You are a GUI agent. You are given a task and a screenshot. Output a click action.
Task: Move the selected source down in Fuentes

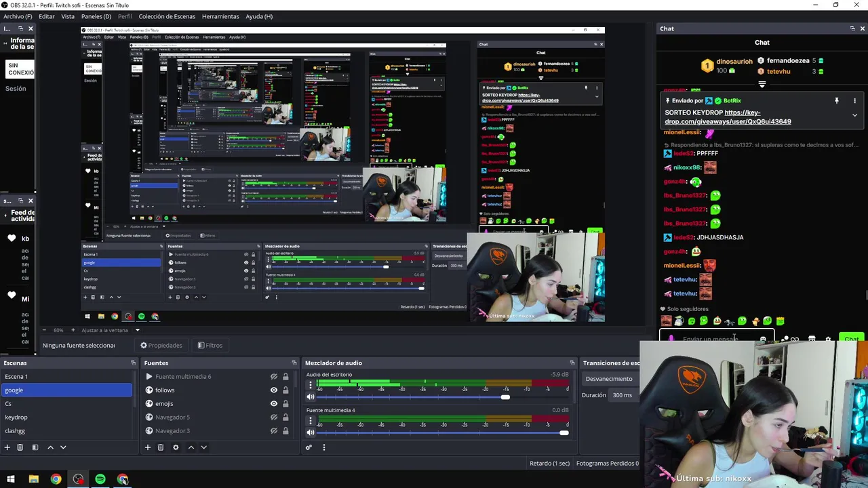tap(203, 447)
